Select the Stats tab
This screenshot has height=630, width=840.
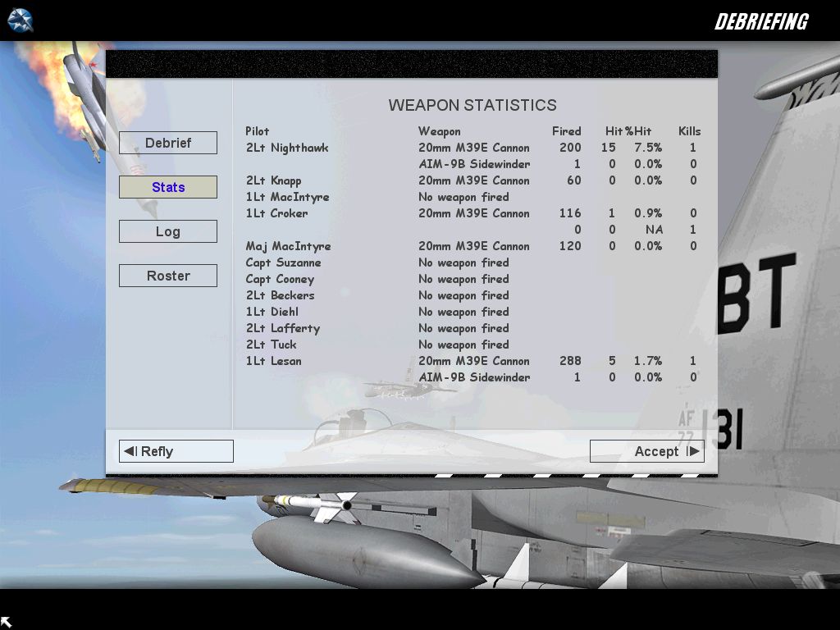point(168,187)
